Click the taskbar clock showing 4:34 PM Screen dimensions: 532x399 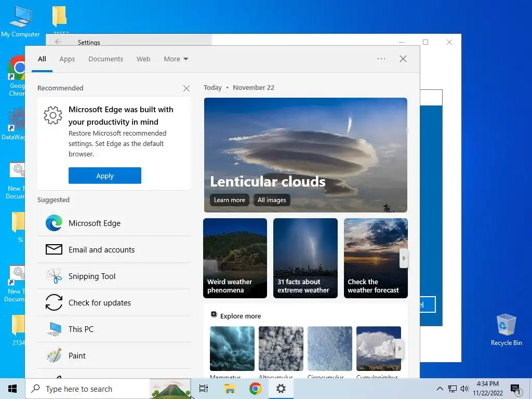coord(487,389)
